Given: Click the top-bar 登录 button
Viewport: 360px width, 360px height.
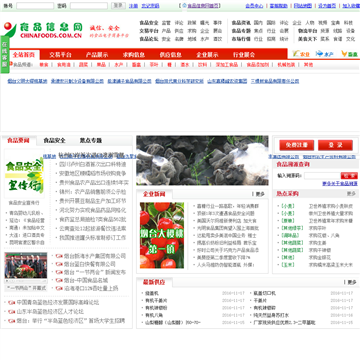Looking at the screenshot, I should pyautogui.click(x=118, y=6).
